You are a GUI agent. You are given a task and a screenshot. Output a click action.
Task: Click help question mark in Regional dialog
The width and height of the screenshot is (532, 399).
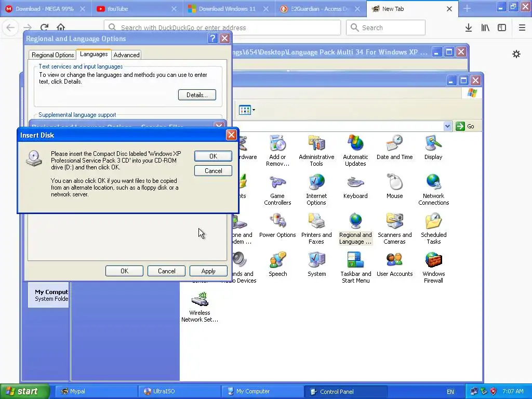pos(212,38)
